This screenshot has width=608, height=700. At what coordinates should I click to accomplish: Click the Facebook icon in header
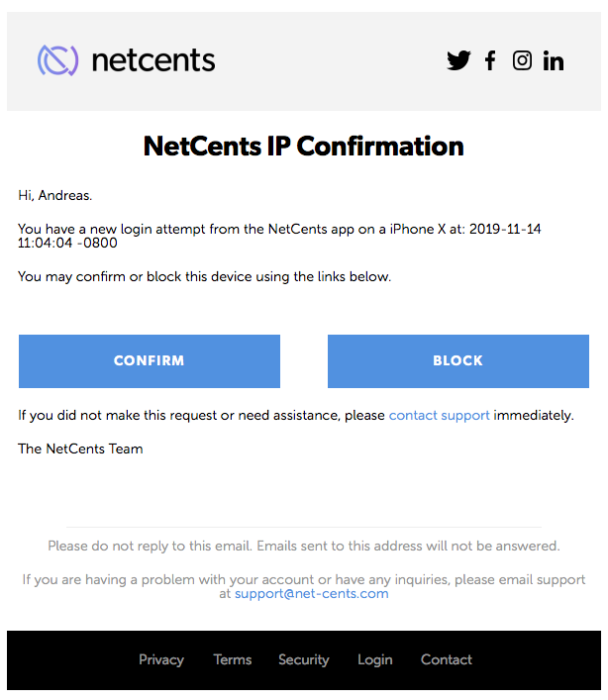click(x=490, y=60)
